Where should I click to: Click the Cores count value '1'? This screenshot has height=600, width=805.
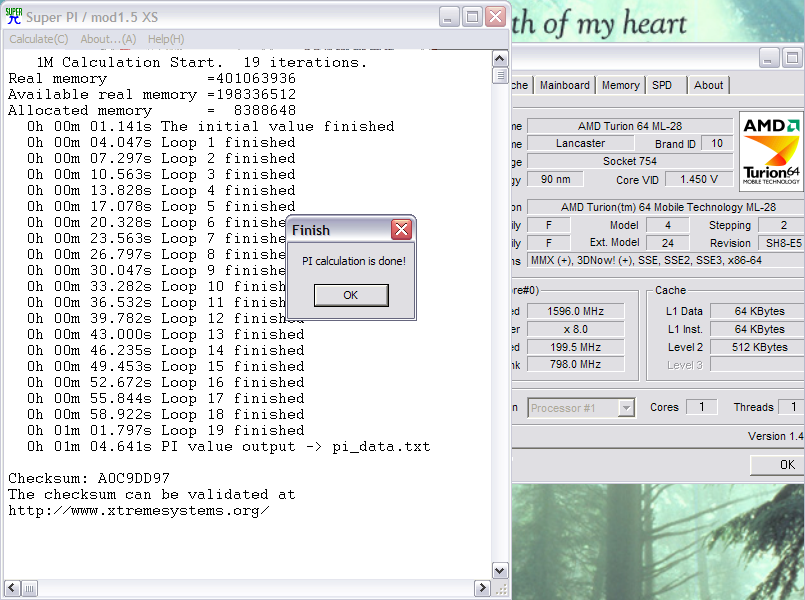pos(701,407)
